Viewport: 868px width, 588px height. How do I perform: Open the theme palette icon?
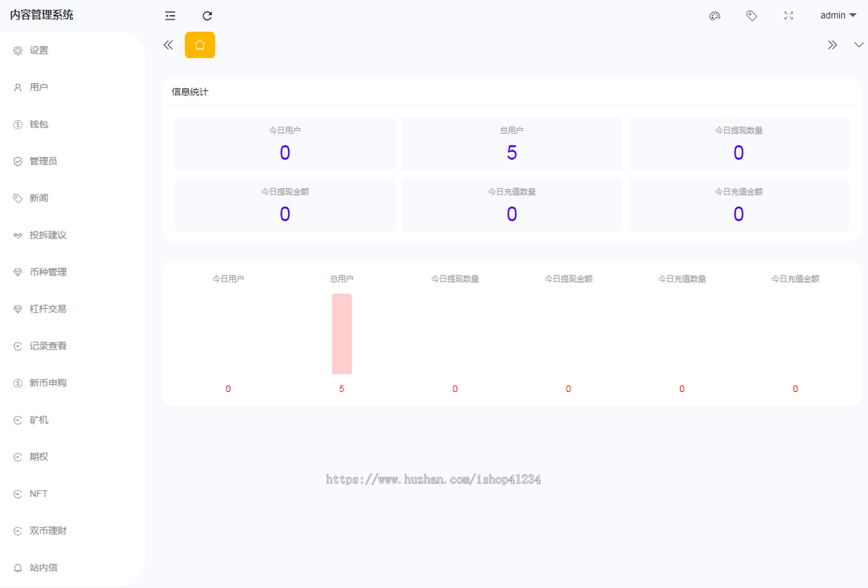pos(715,16)
